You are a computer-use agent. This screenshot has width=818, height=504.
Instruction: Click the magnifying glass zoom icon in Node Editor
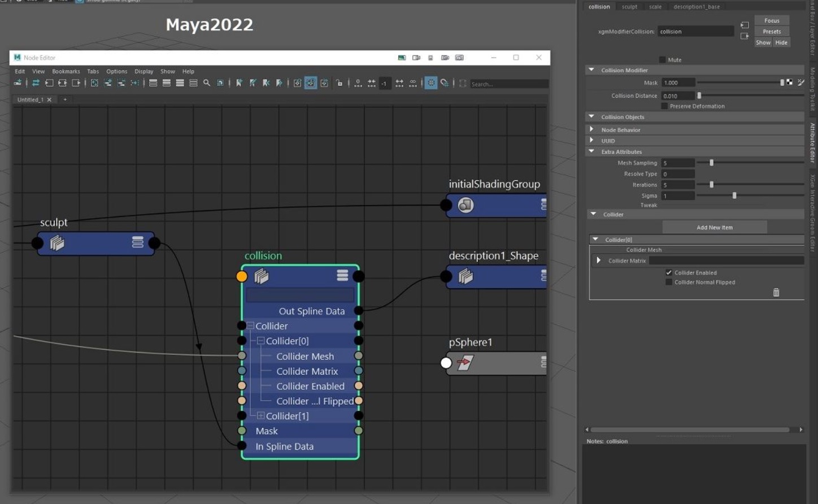[207, 82]
